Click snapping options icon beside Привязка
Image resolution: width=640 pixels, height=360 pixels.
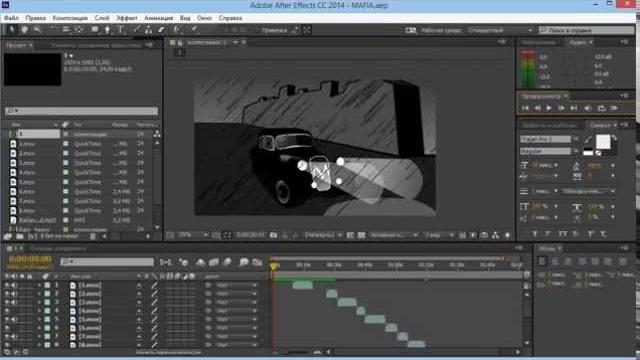click(x=295, y=30)
